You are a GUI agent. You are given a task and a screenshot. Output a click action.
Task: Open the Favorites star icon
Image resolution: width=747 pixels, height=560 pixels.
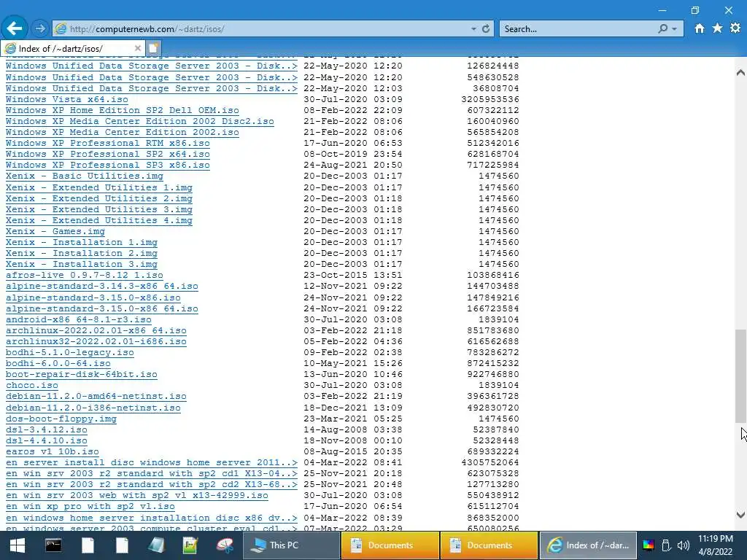(717, 28)
